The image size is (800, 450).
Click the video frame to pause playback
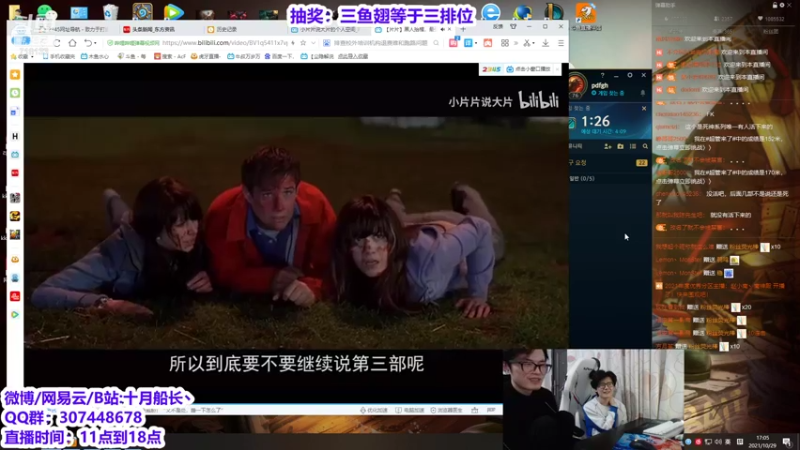tap(296, 232)
